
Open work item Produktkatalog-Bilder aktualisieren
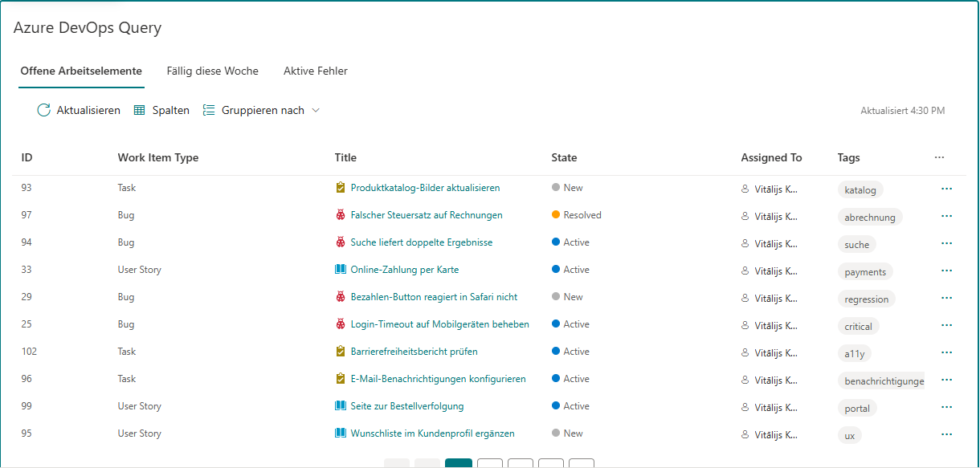[x=425, y=188]
